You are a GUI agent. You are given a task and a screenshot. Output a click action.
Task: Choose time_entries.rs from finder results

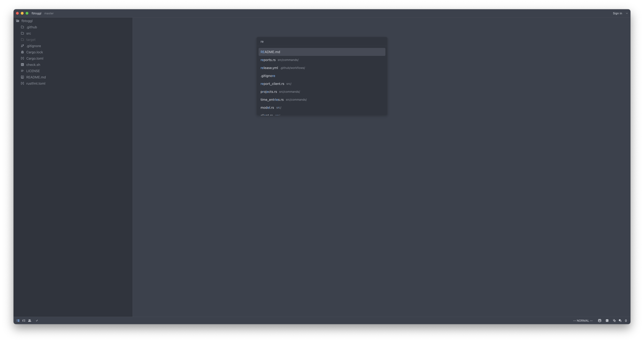(x=322, y=99)
